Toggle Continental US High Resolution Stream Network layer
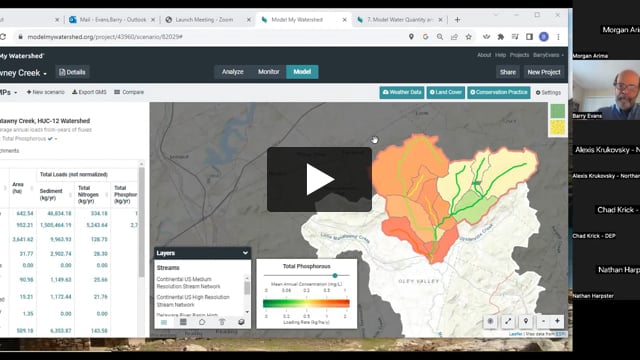This screenshot has height=360, width=640. pos(193,301)
